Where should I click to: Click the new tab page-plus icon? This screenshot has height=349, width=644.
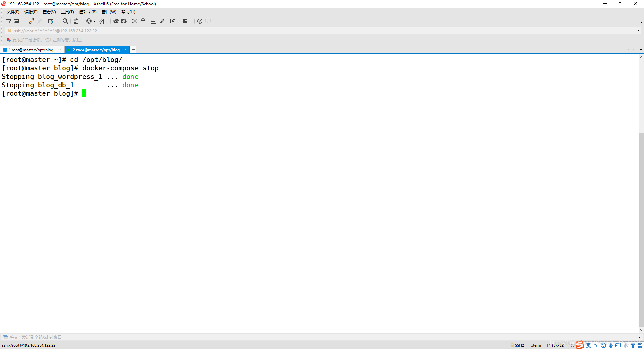point(173,21)
